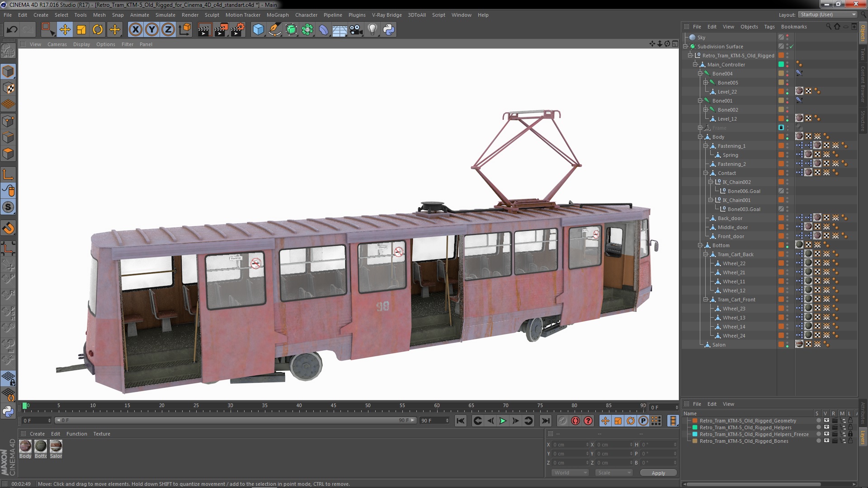Add a Cube primitive object
Image resolution: width=868 pixels, height=488 pixels.
click(x=258, y=30)
